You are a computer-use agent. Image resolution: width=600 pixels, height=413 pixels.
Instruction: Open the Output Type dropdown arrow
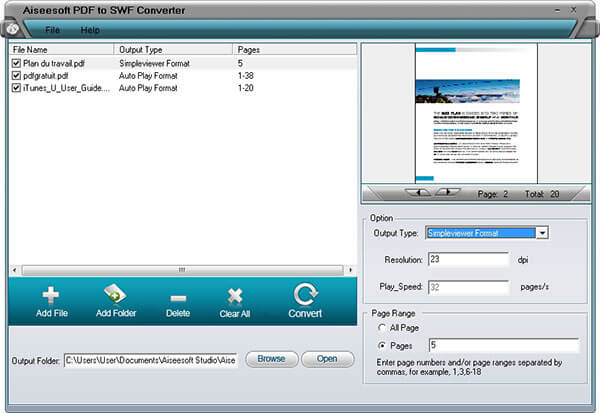point(542,233)
